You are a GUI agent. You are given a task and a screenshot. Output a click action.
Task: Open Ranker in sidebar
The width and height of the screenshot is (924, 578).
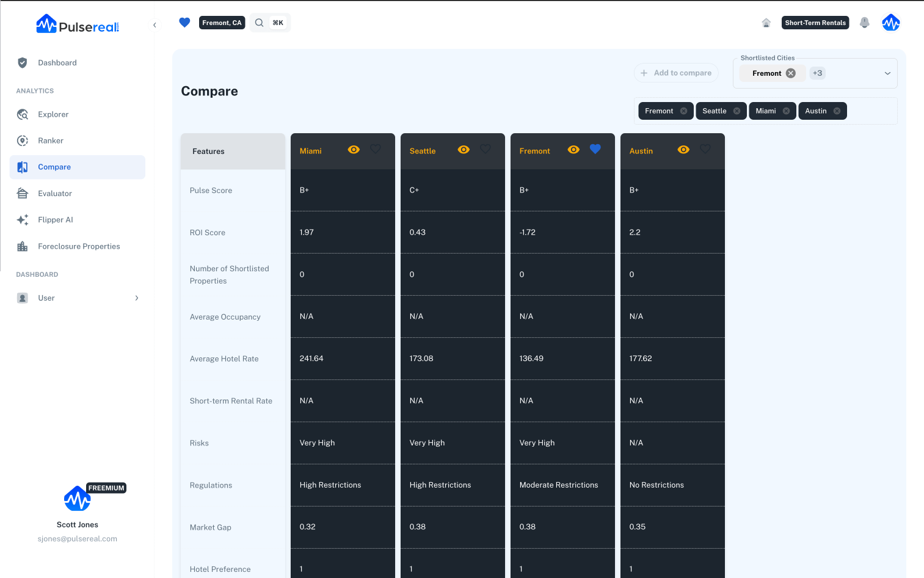coord(78,141)
